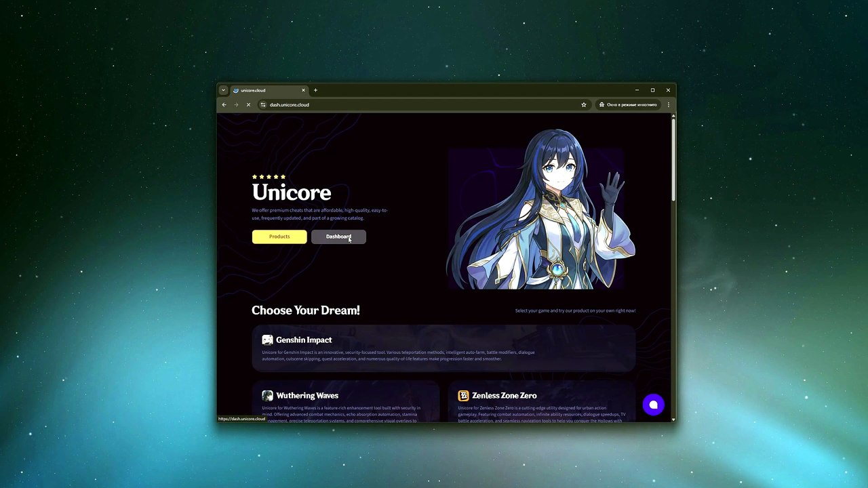Open the Products page button

pos(279,237)
